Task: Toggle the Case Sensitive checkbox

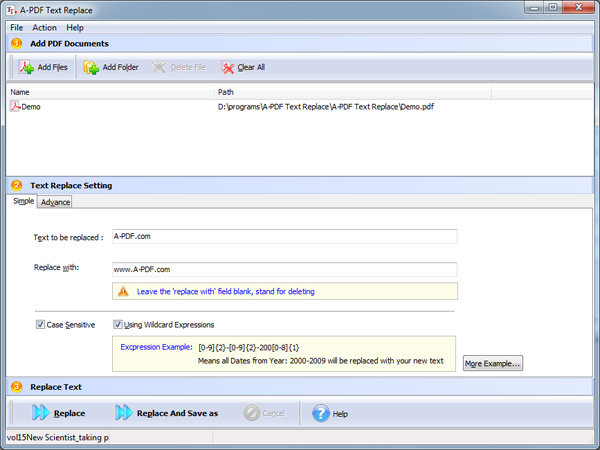Action: pos(40,324)
